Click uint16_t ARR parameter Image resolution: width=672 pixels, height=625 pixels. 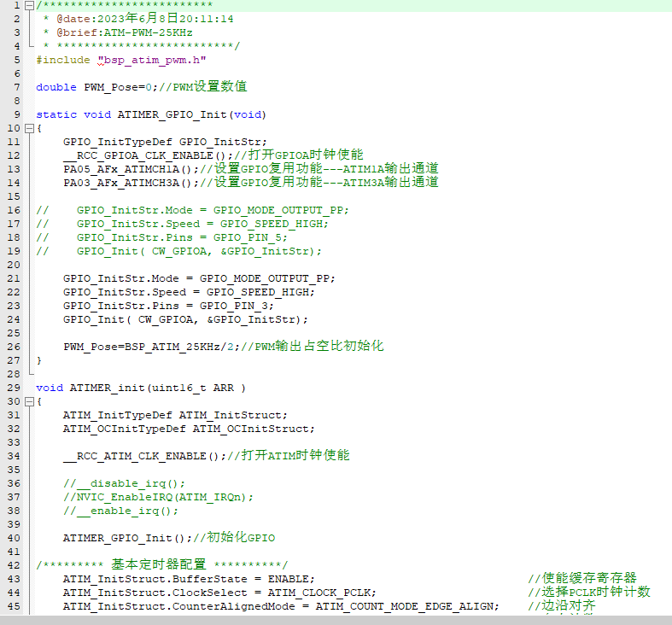pos(192,388)
